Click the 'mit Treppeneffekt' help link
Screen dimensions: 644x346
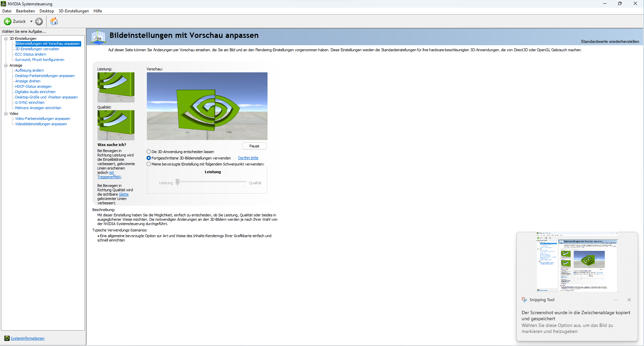coord(109,177)
